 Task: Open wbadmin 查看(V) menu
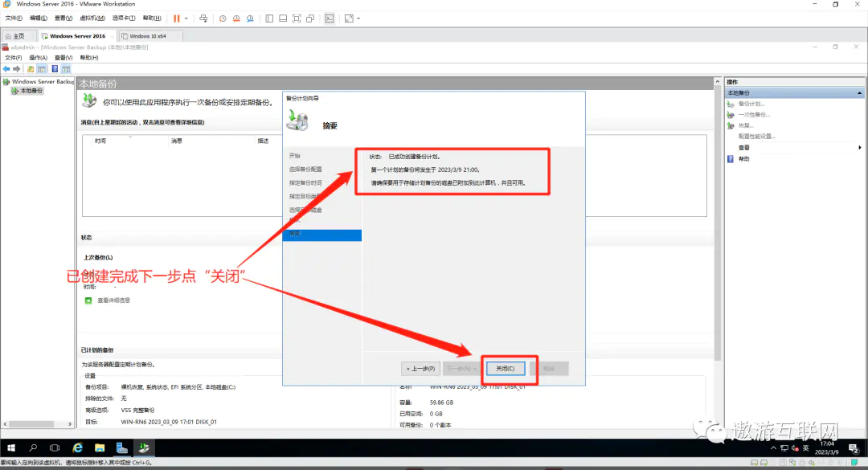pyautogui.click(x=63, y=58)
